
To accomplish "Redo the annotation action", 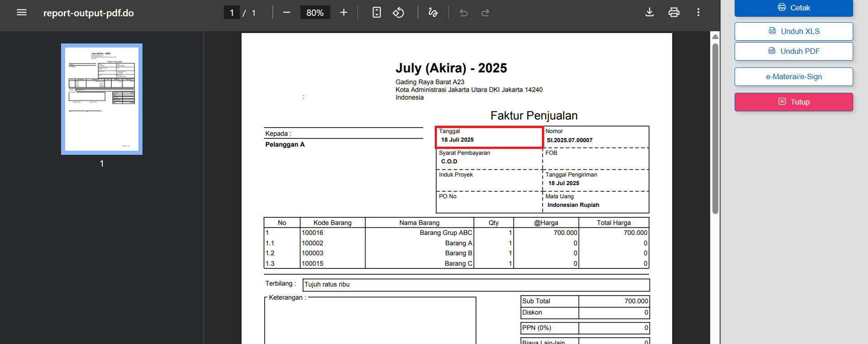I will (485, 13).
